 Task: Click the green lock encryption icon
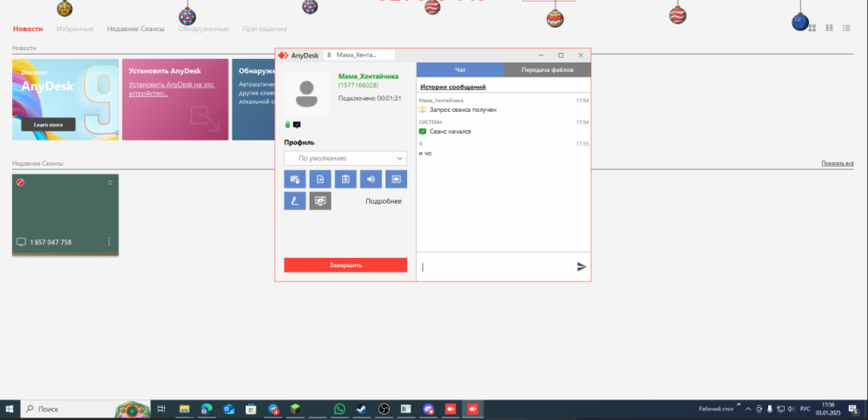287,125
